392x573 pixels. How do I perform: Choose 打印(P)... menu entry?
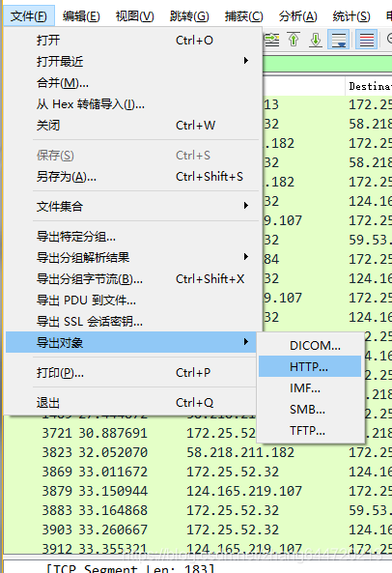(130, 373)
